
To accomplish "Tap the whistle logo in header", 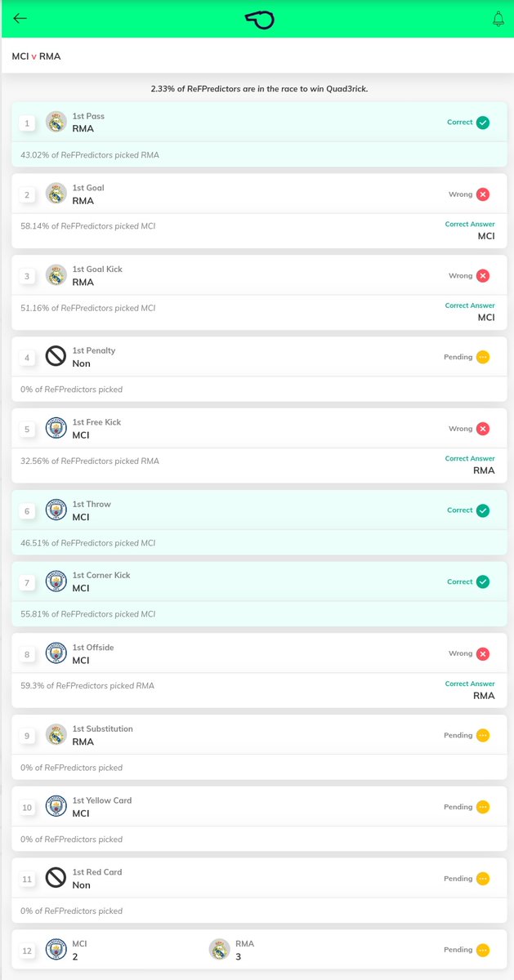I will click(259, 19).
